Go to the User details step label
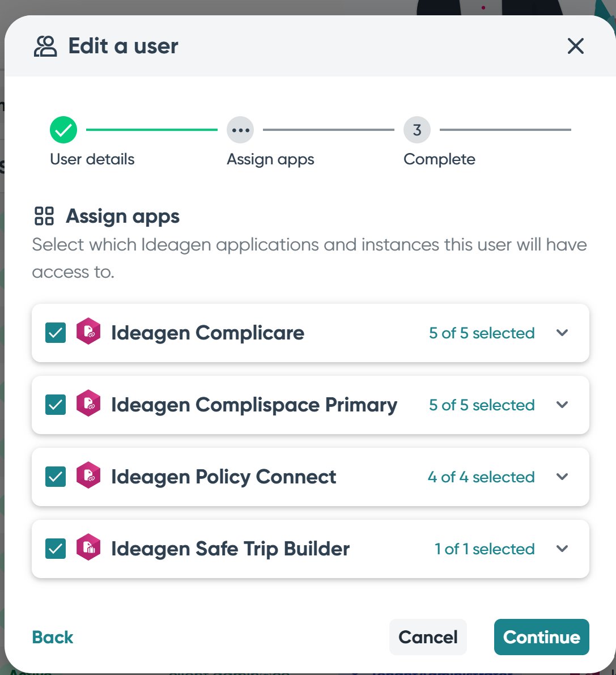The width and height of the screenshot is (616, 675). coord(92,159)
